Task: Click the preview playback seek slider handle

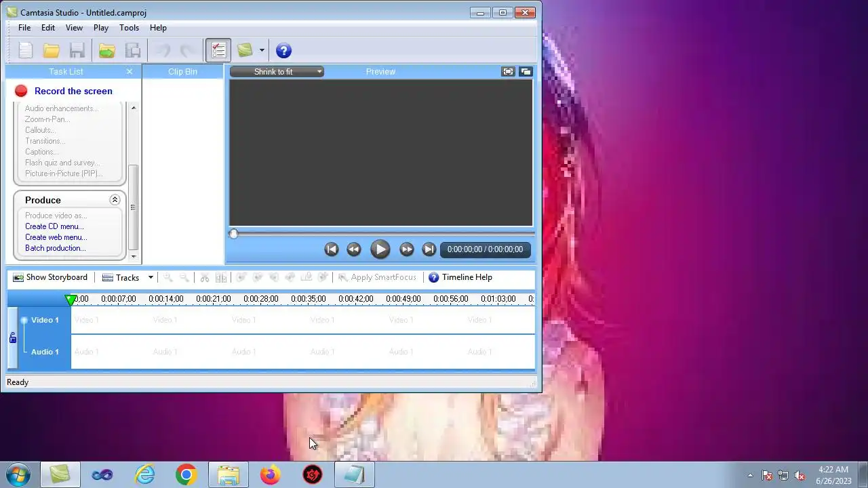Action: pyautogui.click(x=233, y=234)
